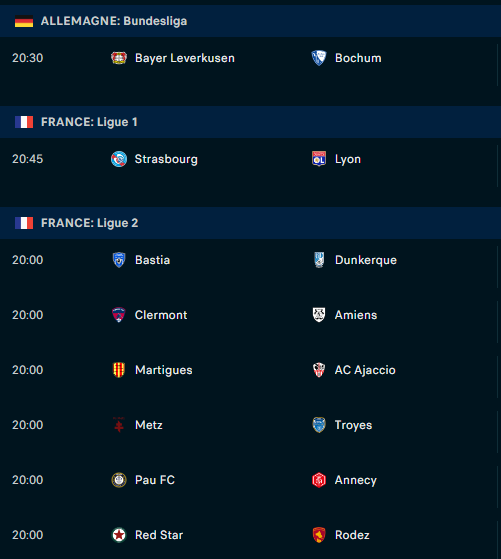Click the Annecy red badge
This screenshot has height=559, width=501.
click(x=319, y=480)
